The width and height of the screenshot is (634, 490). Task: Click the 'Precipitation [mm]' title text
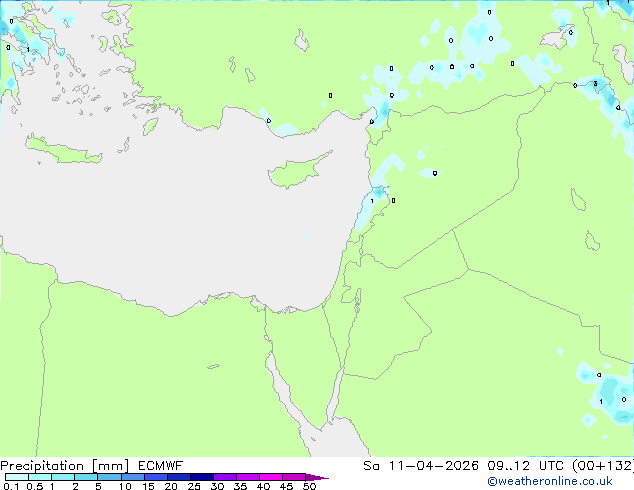click(x=65, y=466)
